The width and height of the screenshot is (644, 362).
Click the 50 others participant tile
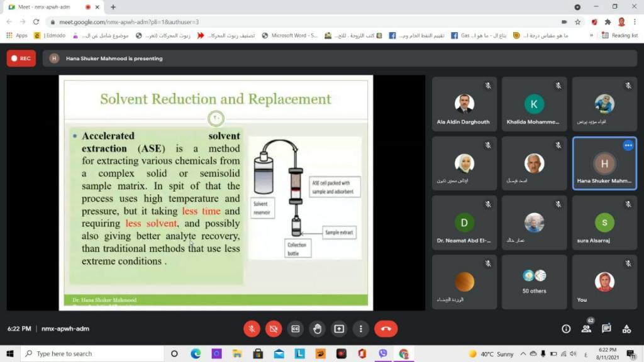click(534, 282)
